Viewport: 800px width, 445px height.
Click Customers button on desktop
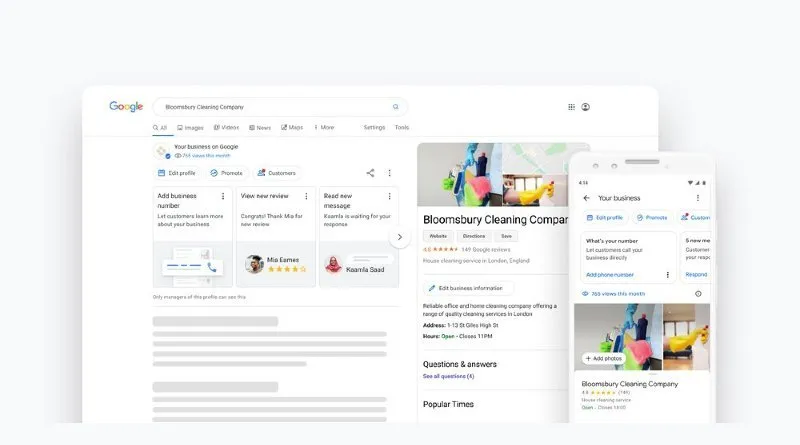click(277, 173)
